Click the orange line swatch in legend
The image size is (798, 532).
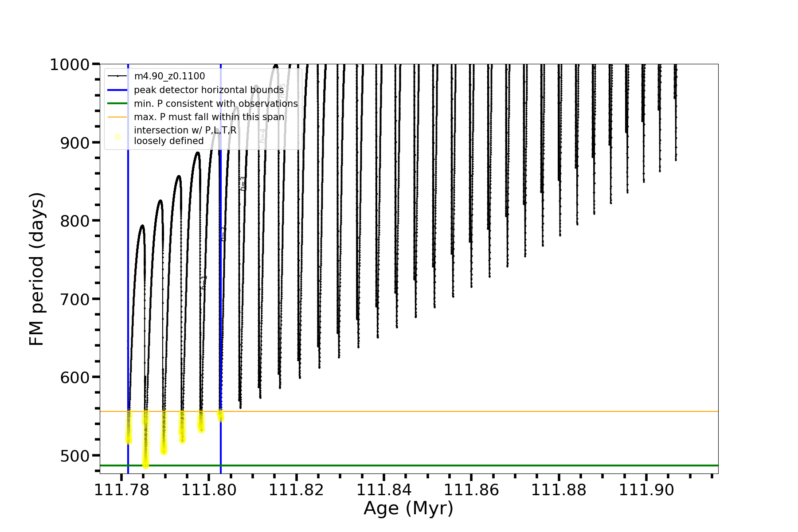pyautogui.click(x=117, y=117)
